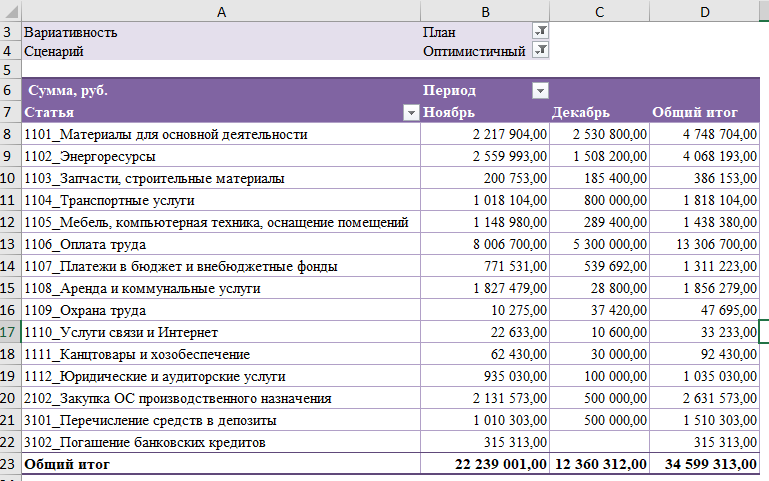
Task: Open filter icon for Сценарий field
Action: click(540, 50)
